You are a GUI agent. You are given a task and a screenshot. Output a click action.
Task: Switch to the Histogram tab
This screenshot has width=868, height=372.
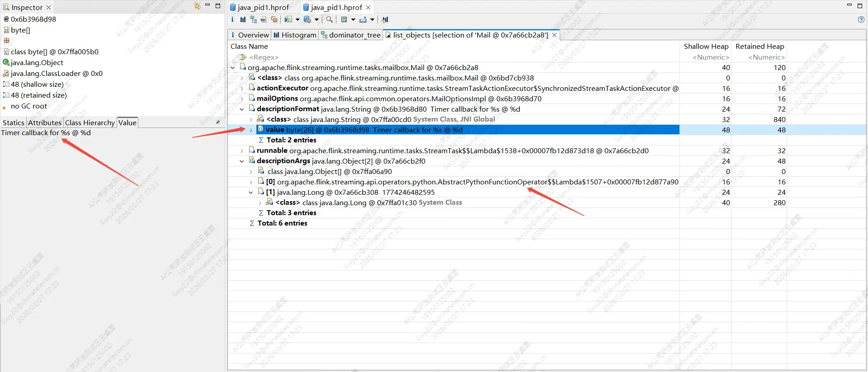pyautogui.click(x=295, y=35)
